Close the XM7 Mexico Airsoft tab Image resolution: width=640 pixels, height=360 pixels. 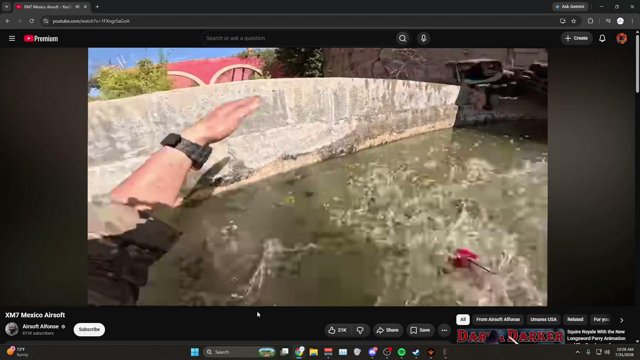(x=85, y=7)
